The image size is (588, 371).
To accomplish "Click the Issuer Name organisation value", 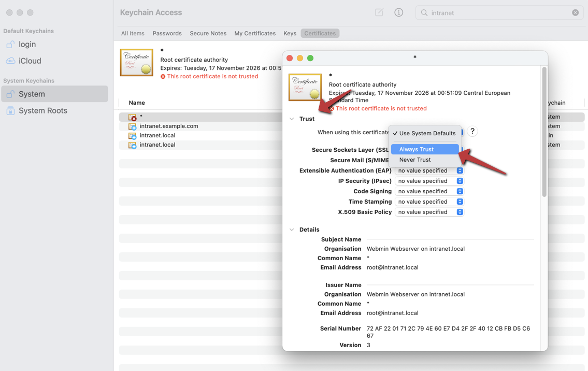I will click(x=415, y=294).
